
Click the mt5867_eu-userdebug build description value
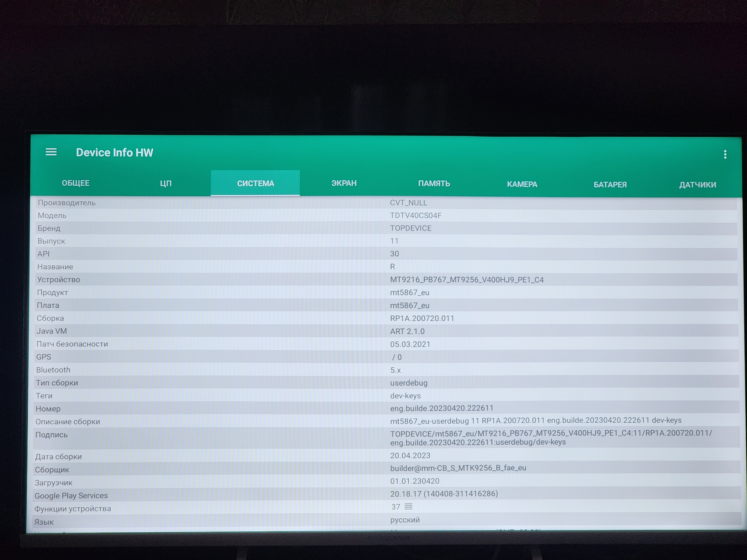[536, 421]
